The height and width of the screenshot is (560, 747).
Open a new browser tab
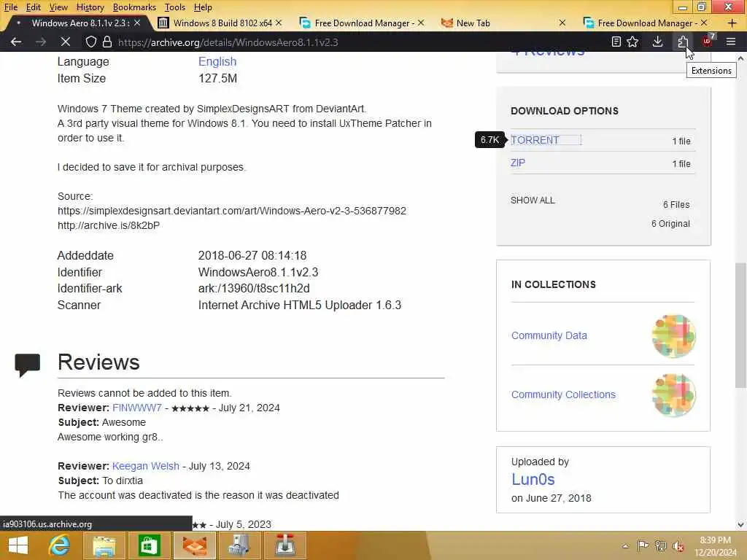pos(732,23)
